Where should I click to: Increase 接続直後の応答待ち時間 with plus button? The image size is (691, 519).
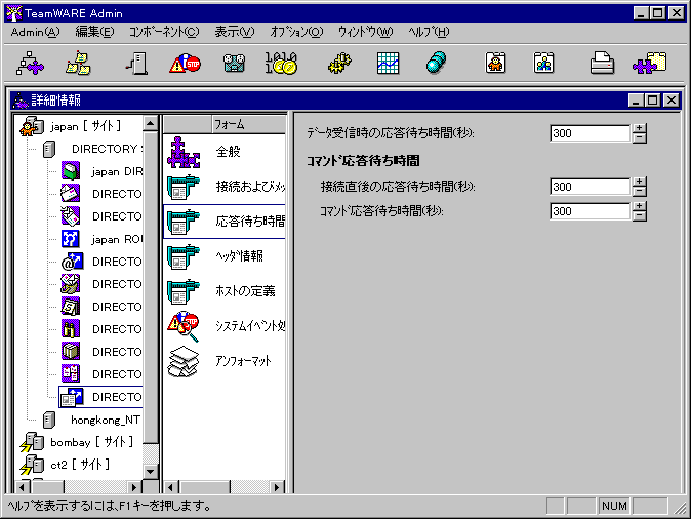click(x=639, y=182)
